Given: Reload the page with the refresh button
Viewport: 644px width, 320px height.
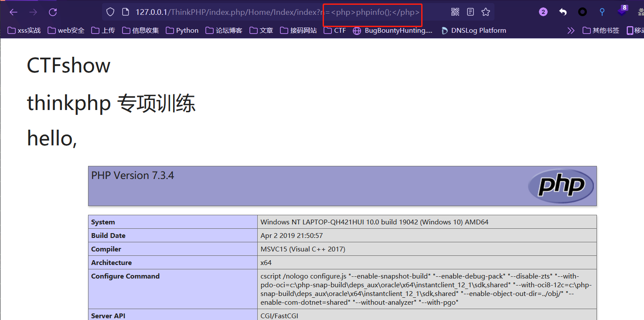Looking at the screenshot, I should click(x=52, y=12).
